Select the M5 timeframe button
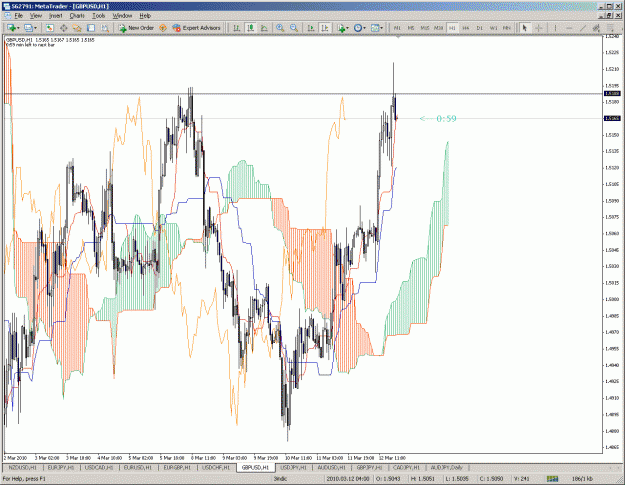The image size is (625, 485). (x=411, y=28)
